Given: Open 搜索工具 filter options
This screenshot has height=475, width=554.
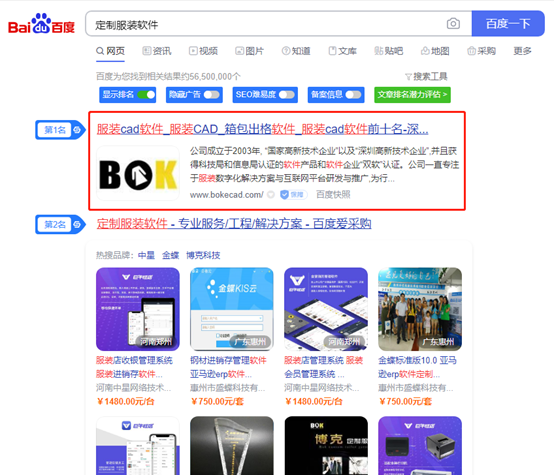Looking at the screenshot, I should point(426,76).
